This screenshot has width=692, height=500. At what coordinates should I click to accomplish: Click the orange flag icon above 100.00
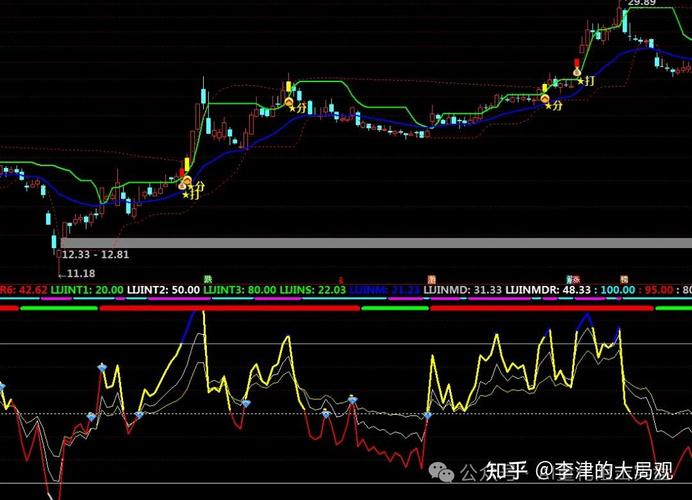point(624,279)
